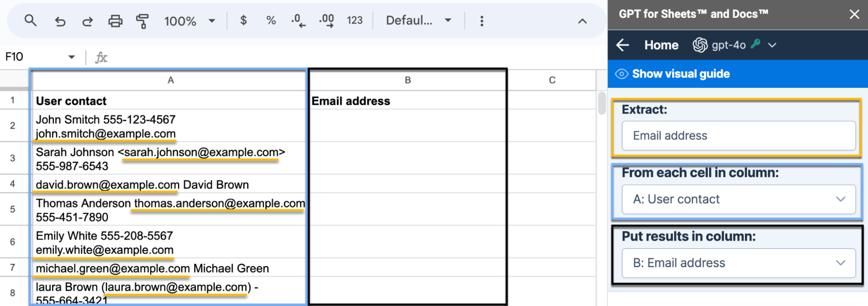
Task: Click the formula bar fx area
Action: tap(101, 57)
